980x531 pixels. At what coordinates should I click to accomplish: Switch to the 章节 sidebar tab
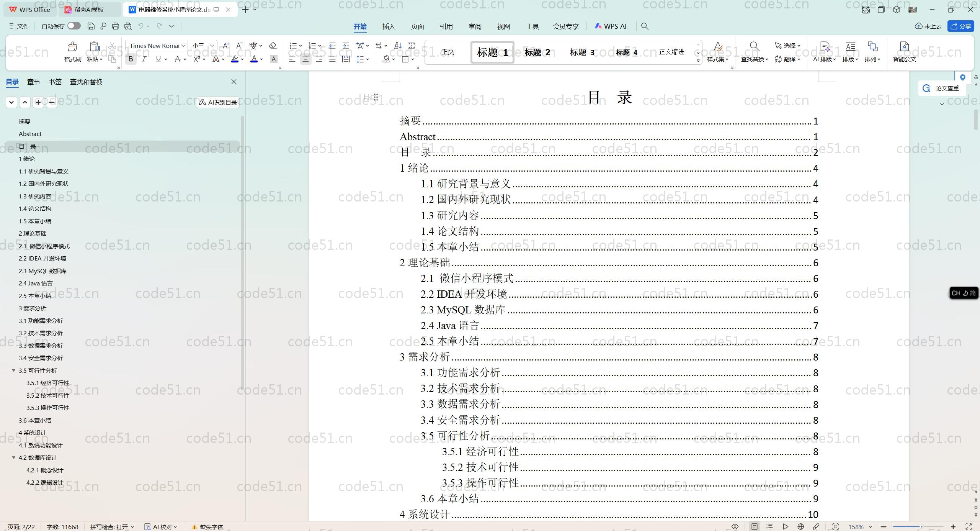33,81
